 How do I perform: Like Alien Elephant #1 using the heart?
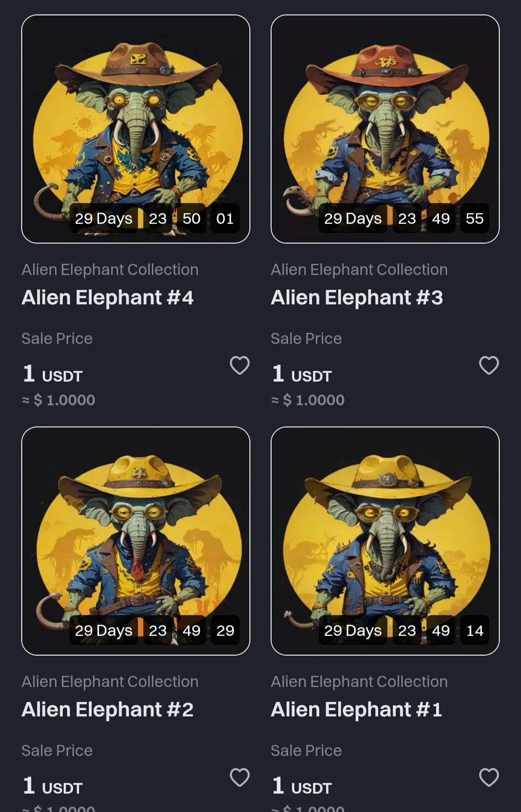(x=489, y=777)
